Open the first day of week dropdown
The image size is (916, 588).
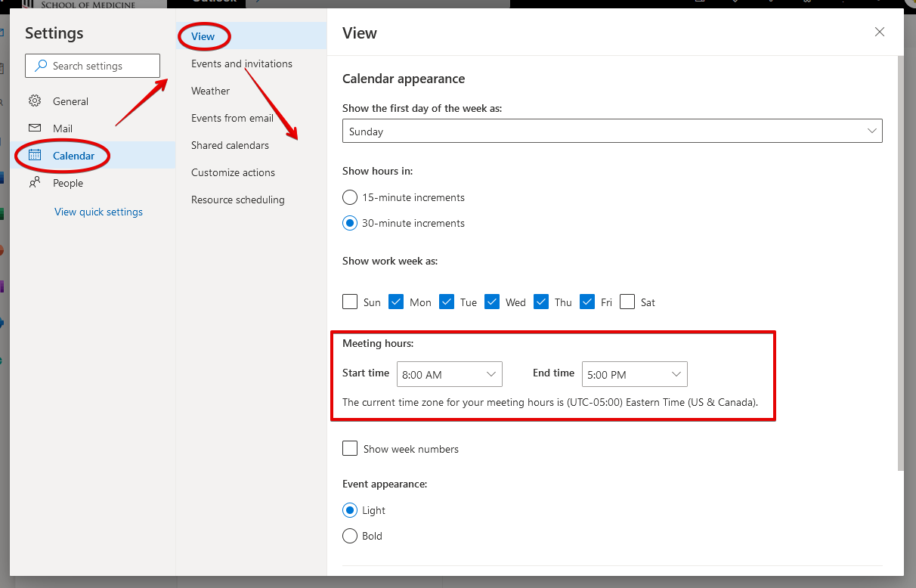click(x=611, y=132)
